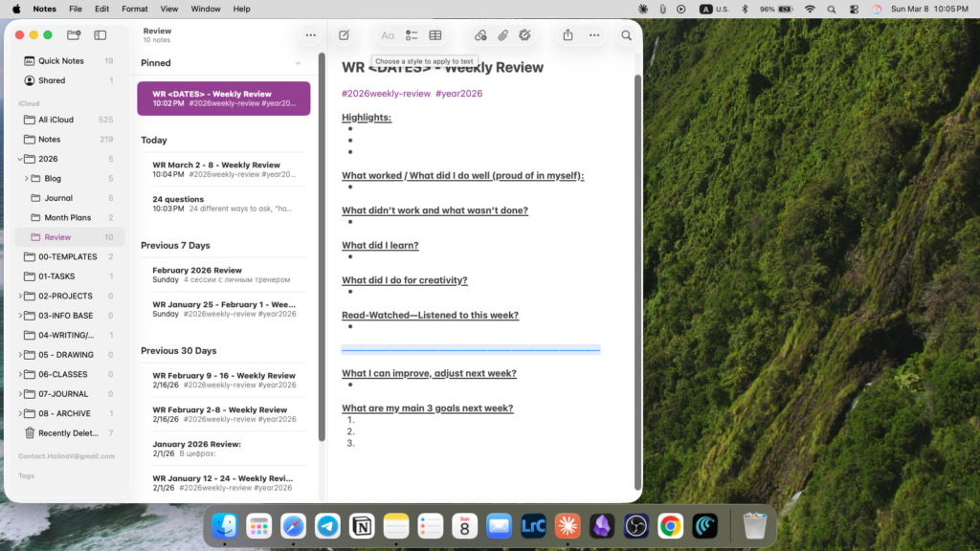Search notes with the magnifying glass
This screenshot has height=551, width=980.
pos(626,35)
